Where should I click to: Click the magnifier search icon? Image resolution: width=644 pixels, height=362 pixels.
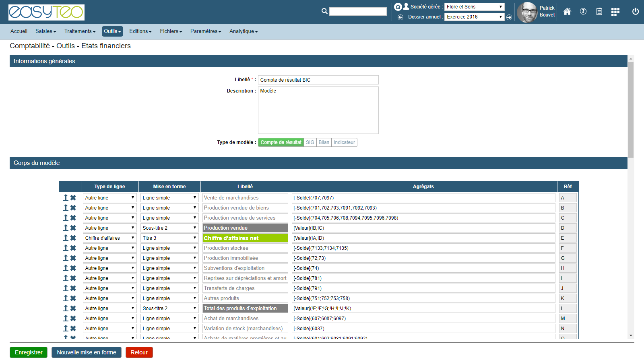tap(324, 11)
